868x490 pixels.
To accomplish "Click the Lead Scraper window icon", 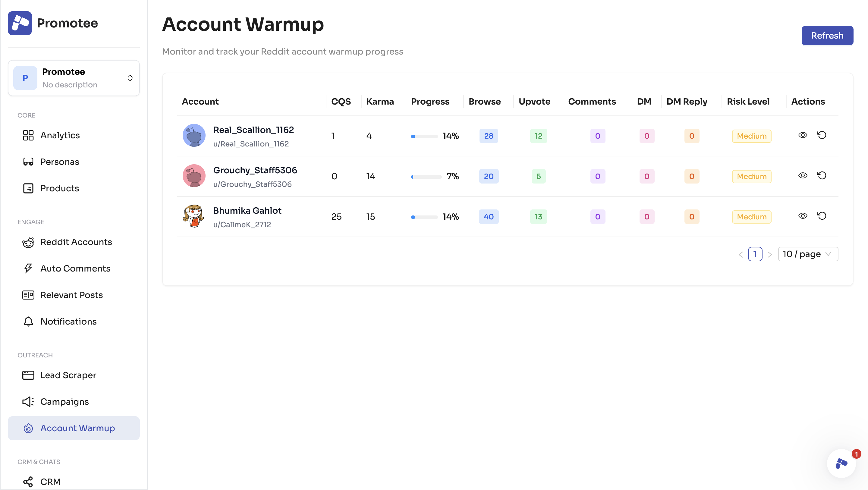I will [28, 375].
